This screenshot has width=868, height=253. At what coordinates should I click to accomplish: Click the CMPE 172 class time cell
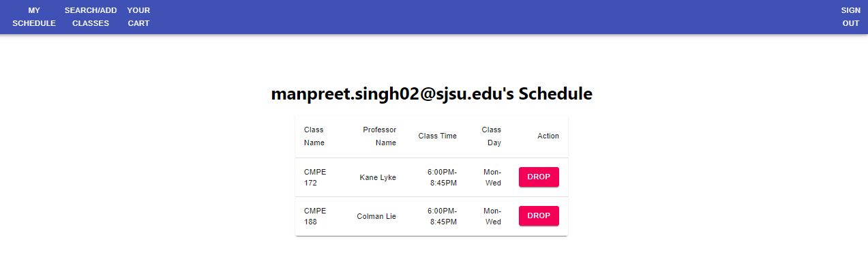tap(442, 177)
